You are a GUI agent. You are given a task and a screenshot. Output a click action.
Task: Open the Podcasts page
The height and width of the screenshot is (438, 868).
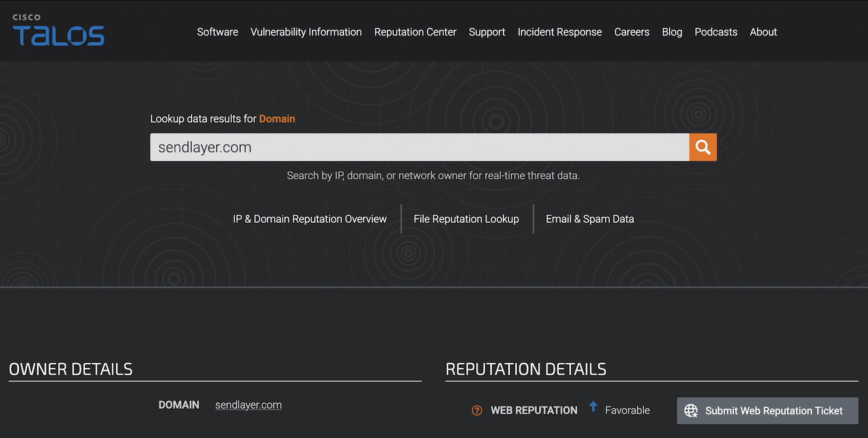coord(715,32)
